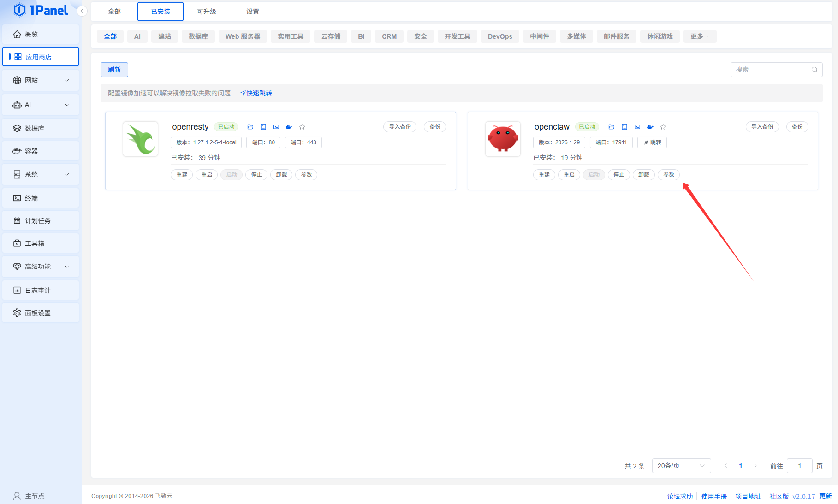Click the 前往 page number input

point(799,466)
